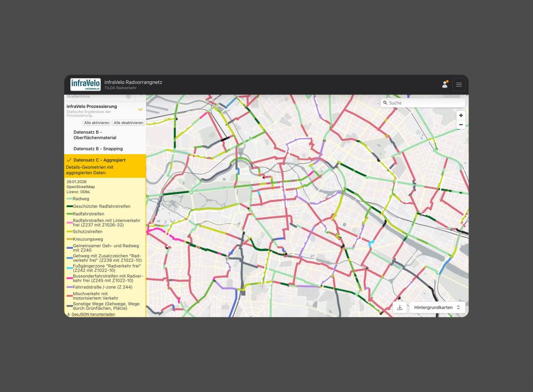Click Alle aktivieren button
Viewport: 533px width, 392px height.
[x=97, y=123]
